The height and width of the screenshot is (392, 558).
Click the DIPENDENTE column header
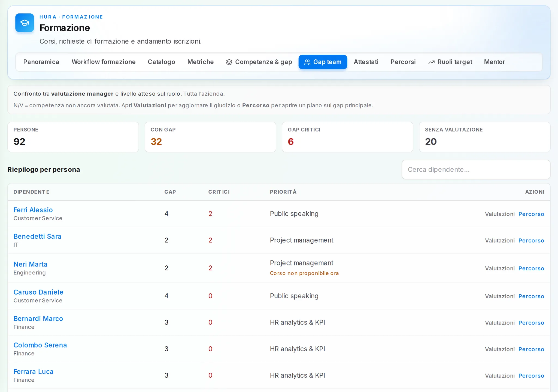pos(32,192)
